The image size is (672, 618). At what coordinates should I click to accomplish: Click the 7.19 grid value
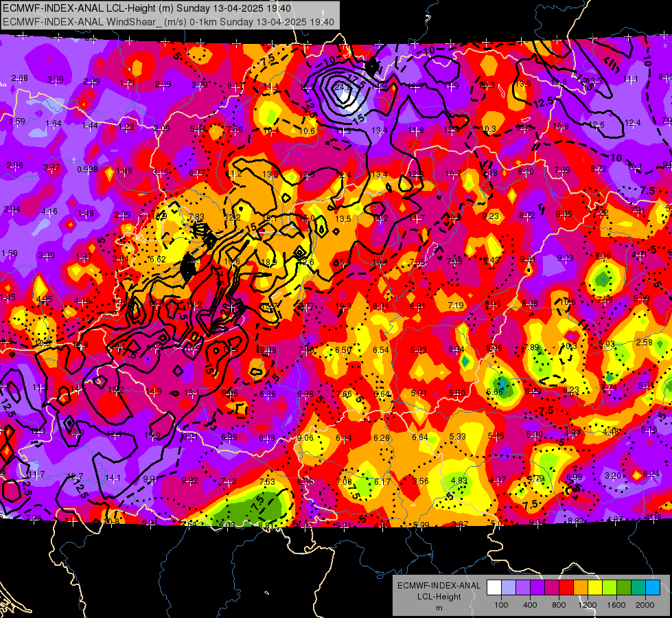tap(456, 306)
